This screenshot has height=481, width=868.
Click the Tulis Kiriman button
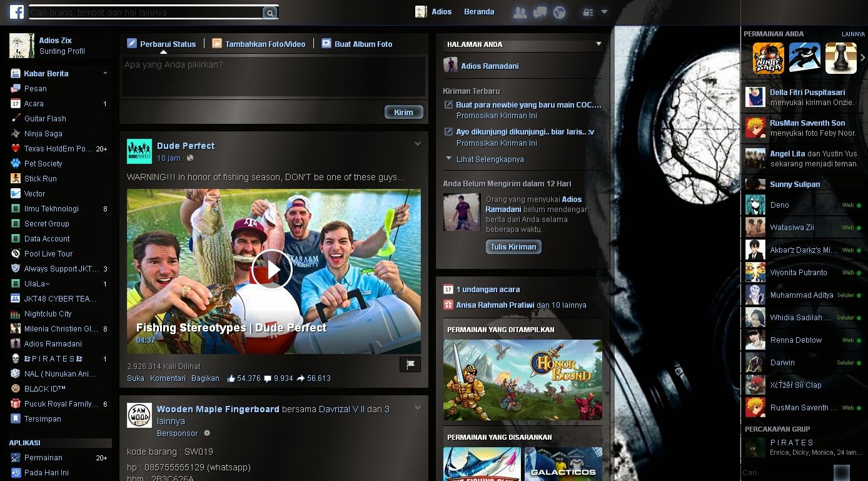513,247
